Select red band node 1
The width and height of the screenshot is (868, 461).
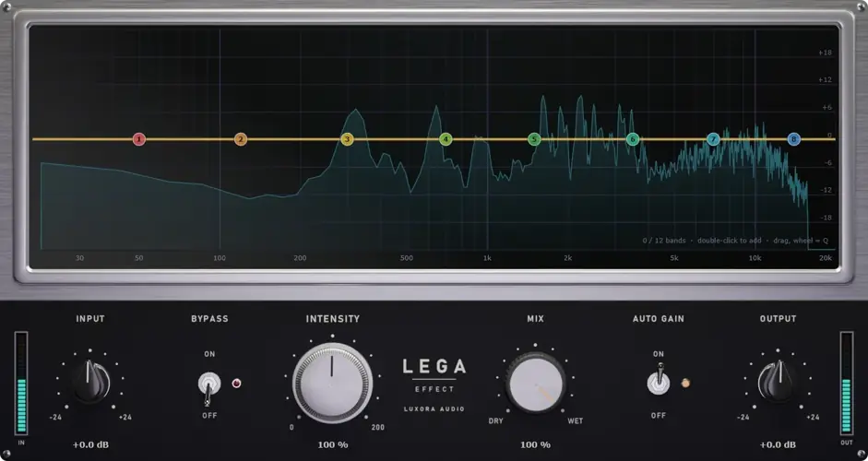point(139,139)
